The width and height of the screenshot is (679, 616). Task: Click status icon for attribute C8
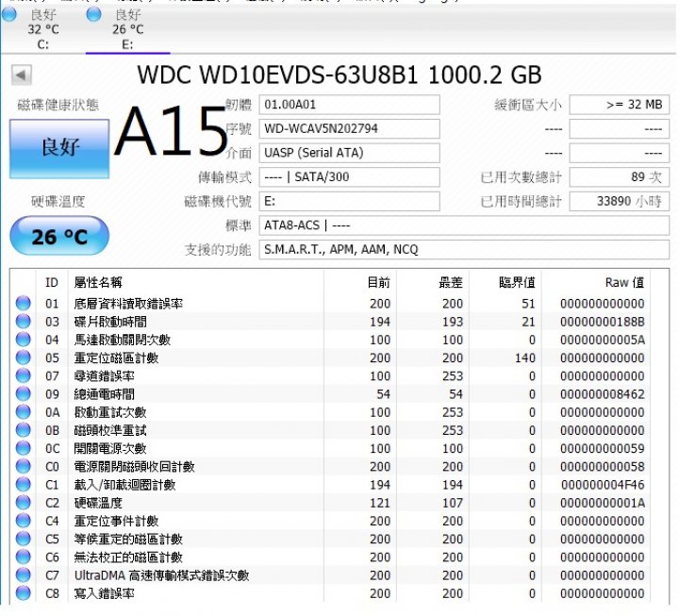tap(23, 593)
